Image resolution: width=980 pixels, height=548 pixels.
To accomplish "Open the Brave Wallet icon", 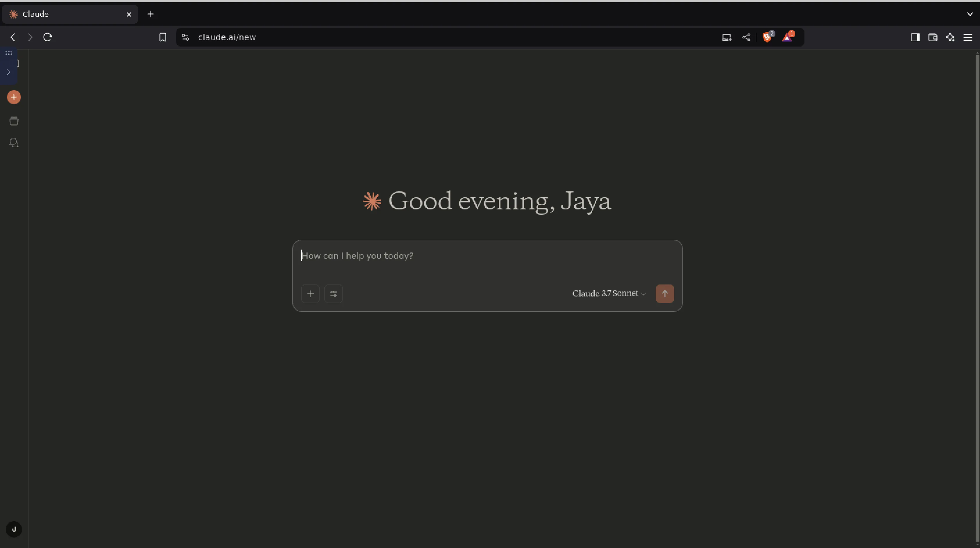I will click(x=933, y=37).
